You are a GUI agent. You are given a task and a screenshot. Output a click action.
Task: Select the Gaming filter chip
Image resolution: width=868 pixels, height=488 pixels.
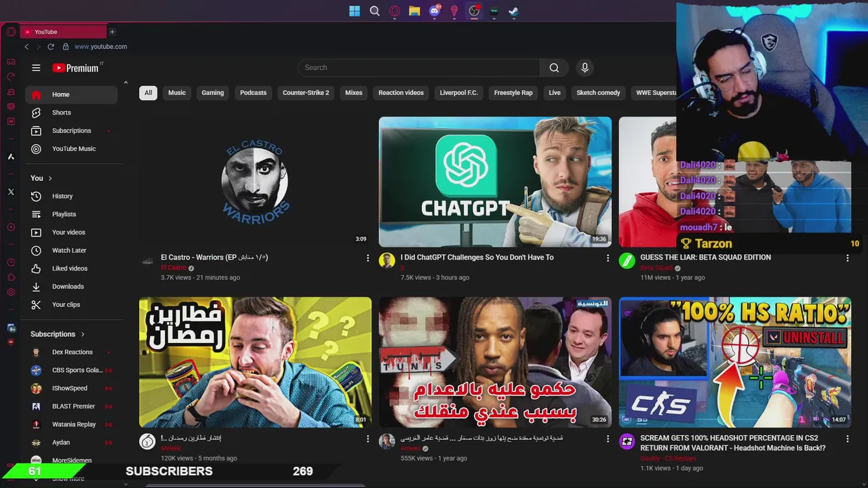[213, 93]
